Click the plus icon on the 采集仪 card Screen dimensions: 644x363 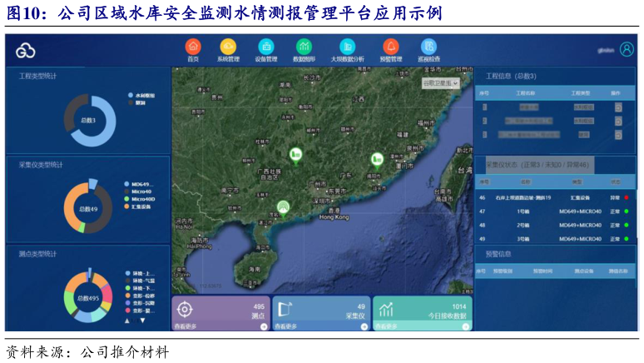click(364, 327)
